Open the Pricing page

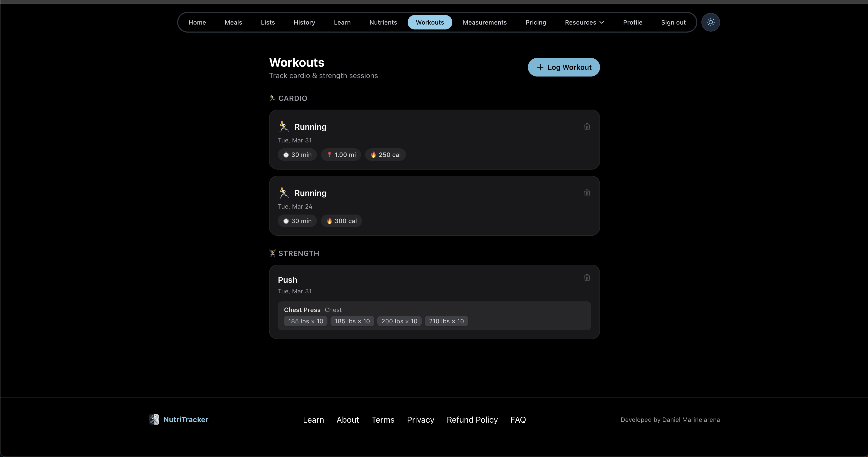536,22
